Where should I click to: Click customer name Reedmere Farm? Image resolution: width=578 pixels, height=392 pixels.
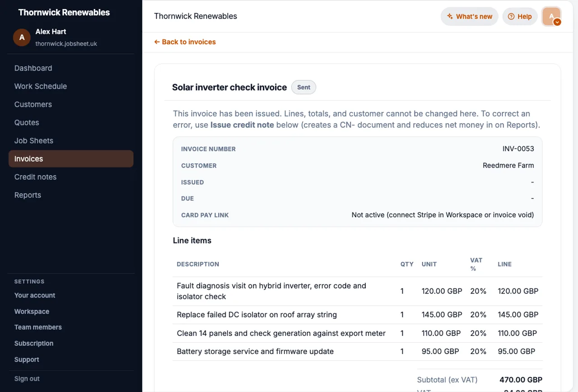click(x=508, y=165)
